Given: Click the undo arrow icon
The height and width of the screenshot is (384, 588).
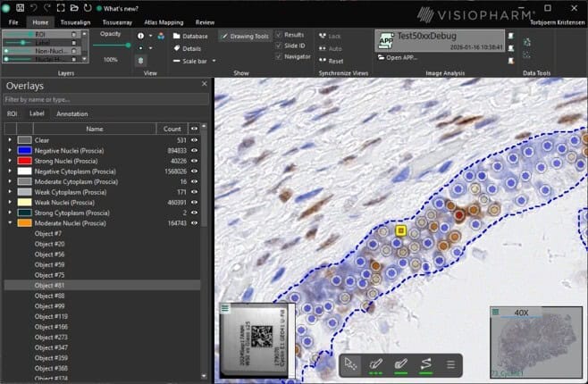Looking at the screenshot, I should coord(34,7).
